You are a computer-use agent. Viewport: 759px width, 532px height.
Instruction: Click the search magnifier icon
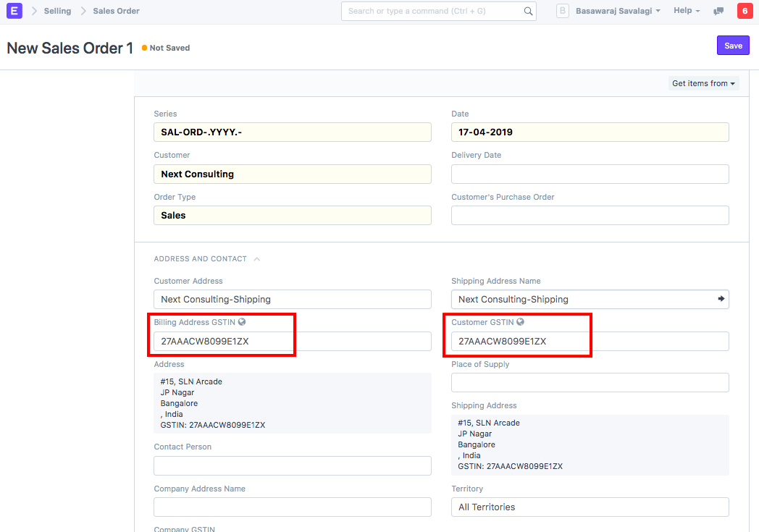tap(528, 12)
